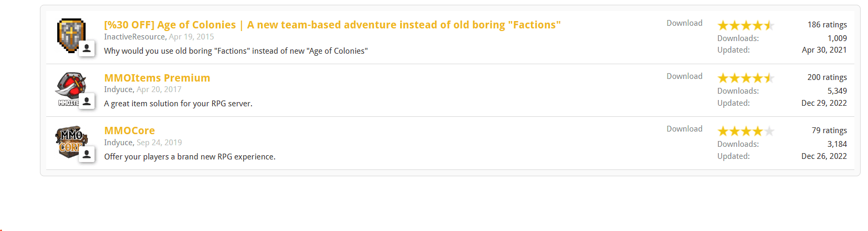Image resolution: width=868 pixels, height=231 pixels.
Task: Click the MMOItems Premium resource icon
Action: pyautogui.click(x=70, y=86)
